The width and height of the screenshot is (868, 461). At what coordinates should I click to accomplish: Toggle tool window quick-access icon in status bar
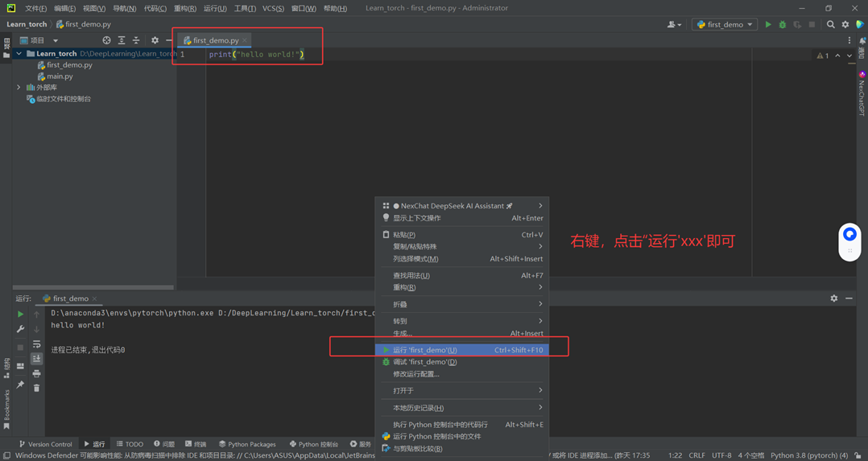tap(6, 455)
